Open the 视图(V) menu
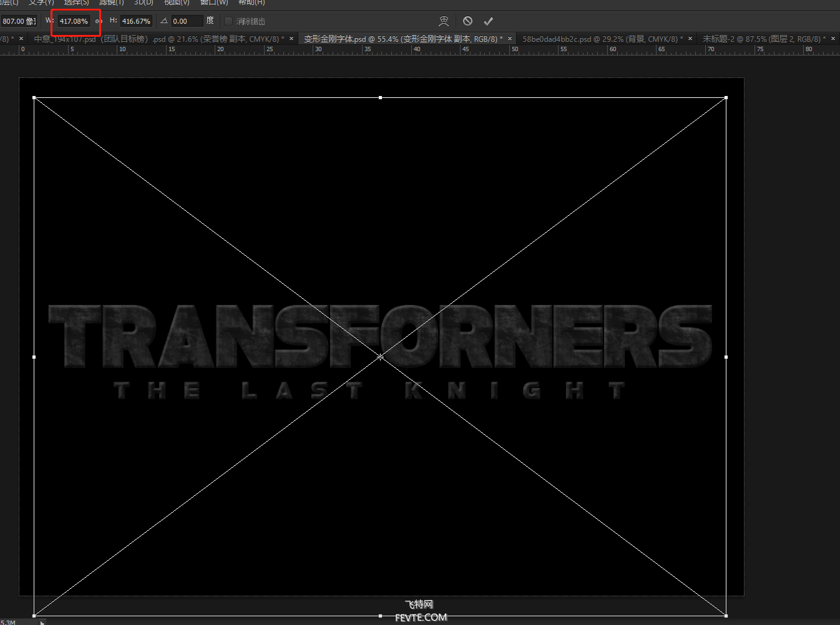Screen dimensions: 840x625 click(x=177, y=2)
